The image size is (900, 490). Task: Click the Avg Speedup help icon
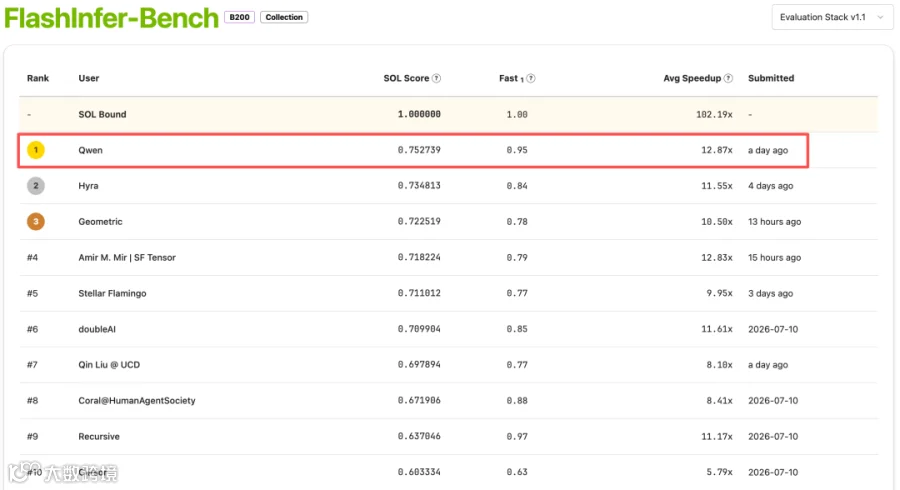click(728, 78)
